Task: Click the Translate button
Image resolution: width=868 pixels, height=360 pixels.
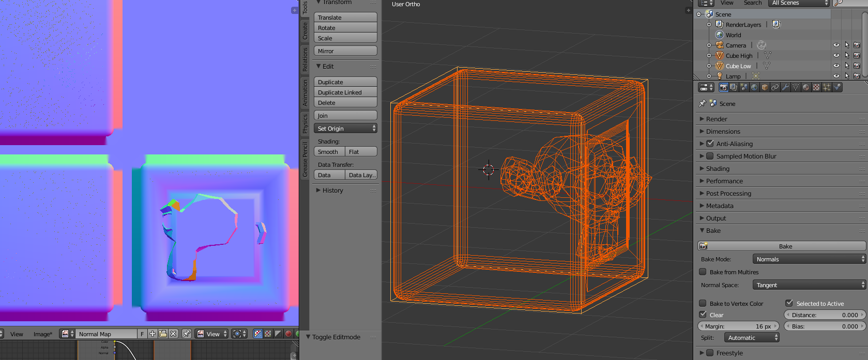Action: (x=345, y=17)
